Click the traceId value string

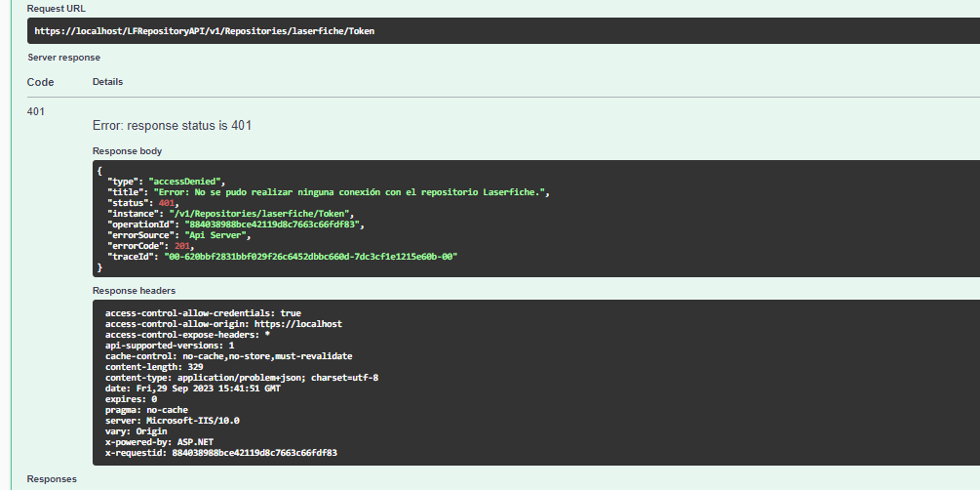coord(311,257)
